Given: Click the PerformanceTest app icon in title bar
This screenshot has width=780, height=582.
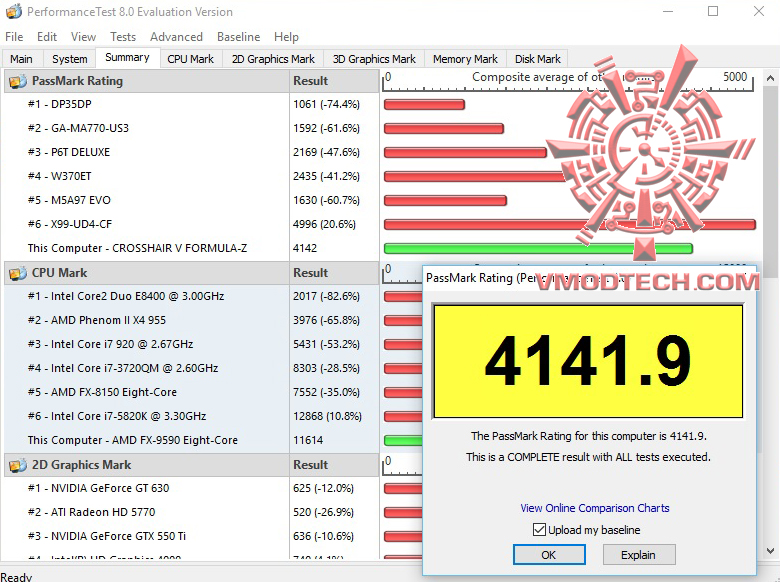Looking at the screenshot, I should [x=13, y=11].
